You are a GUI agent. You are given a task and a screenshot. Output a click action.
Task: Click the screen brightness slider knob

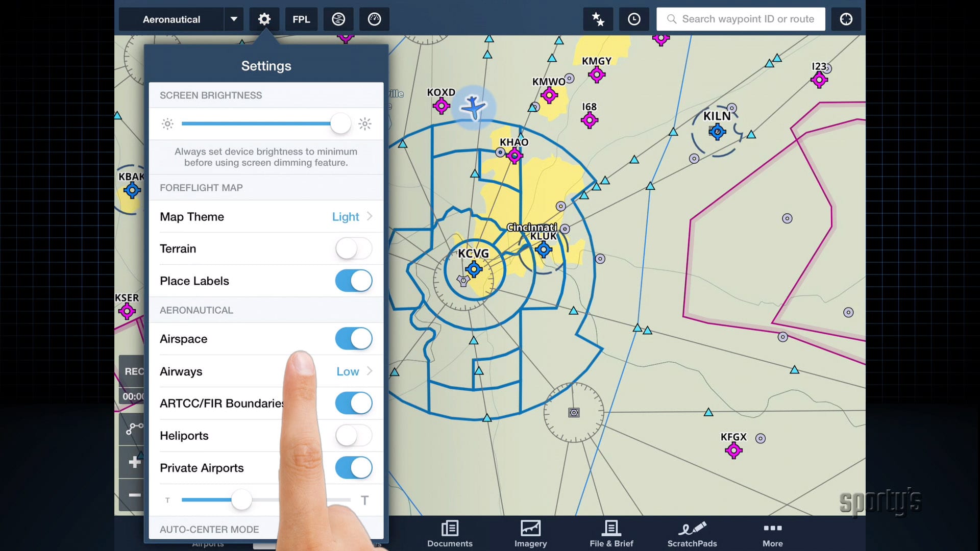tap(340, 123)
